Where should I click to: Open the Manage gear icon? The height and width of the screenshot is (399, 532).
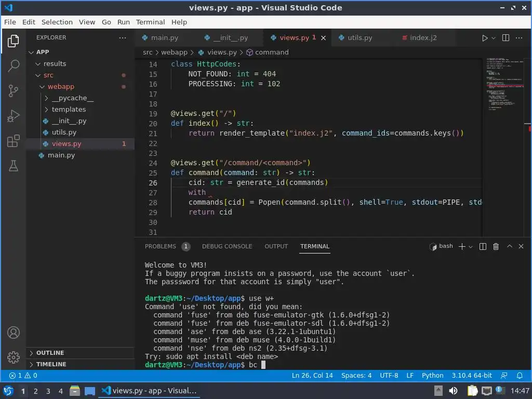click(13, 357)
